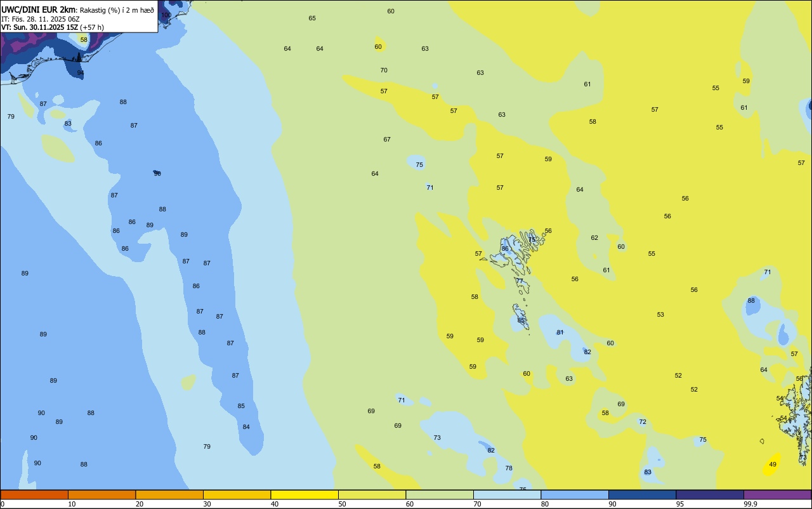Click the 65 humidity value
812x509 pixels.
312,18
